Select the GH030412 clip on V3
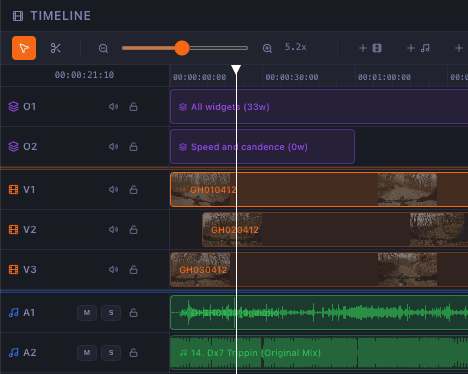The width and height of the screenshot is (468, 374). 319,270
